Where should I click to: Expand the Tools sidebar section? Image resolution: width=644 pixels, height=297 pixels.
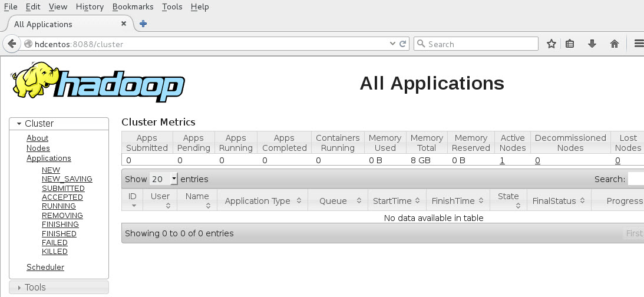click(x=59, y=288)
